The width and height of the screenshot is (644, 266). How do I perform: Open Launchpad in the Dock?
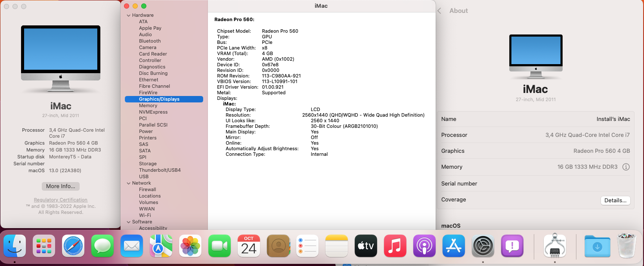(x=44, y=246)
